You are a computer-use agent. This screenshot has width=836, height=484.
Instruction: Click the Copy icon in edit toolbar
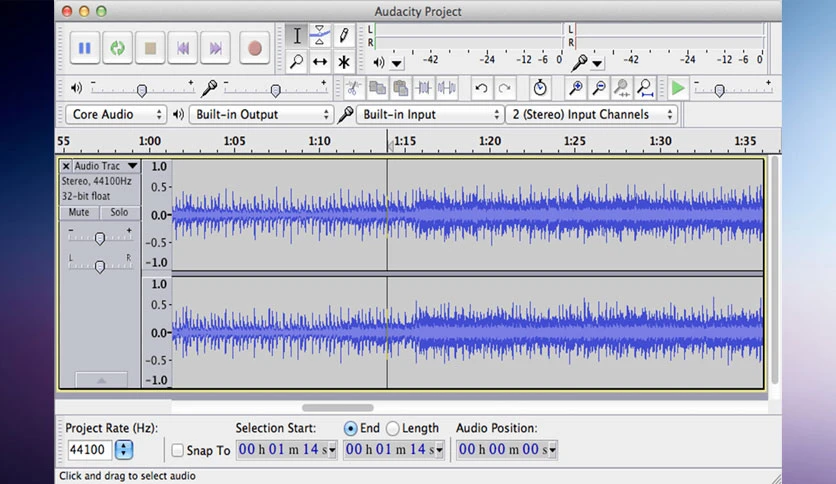coord(377,88)
